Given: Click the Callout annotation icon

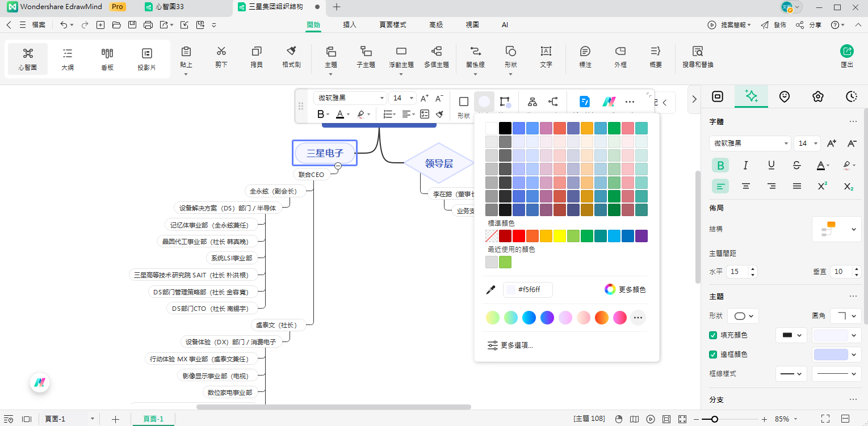Looking at the screenshot, I should coord(585,52).
